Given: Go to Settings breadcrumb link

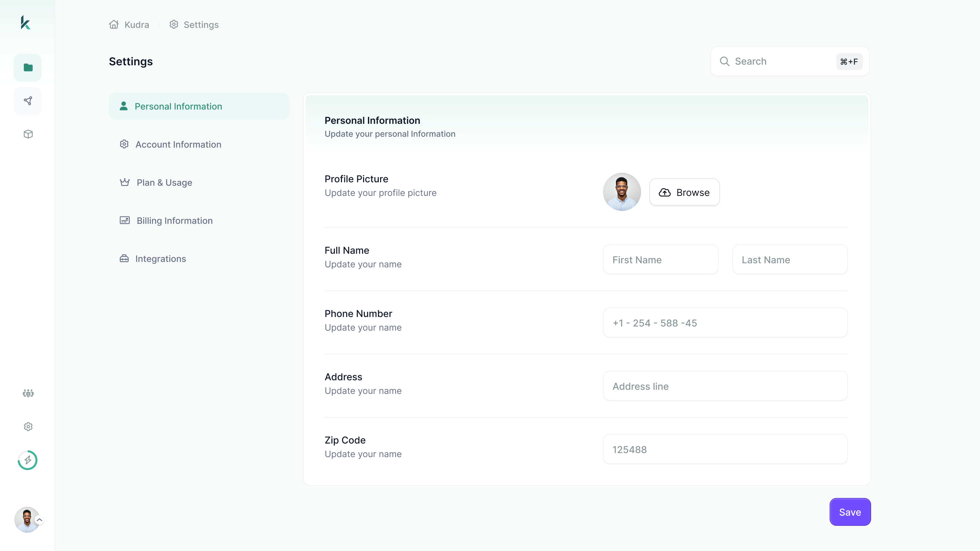Looking at the screenshot, I should pyautogui.click(x=201, y=25).
